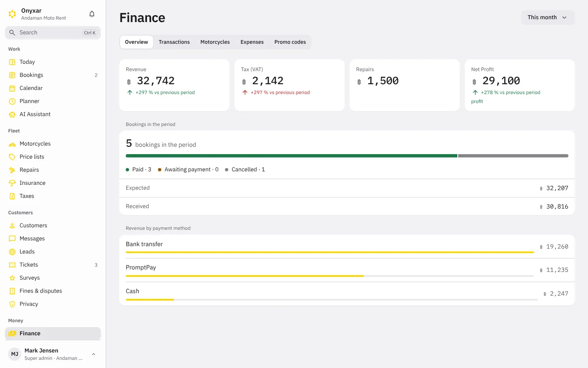Open Price lists via tag icon

tap(12, 157)
